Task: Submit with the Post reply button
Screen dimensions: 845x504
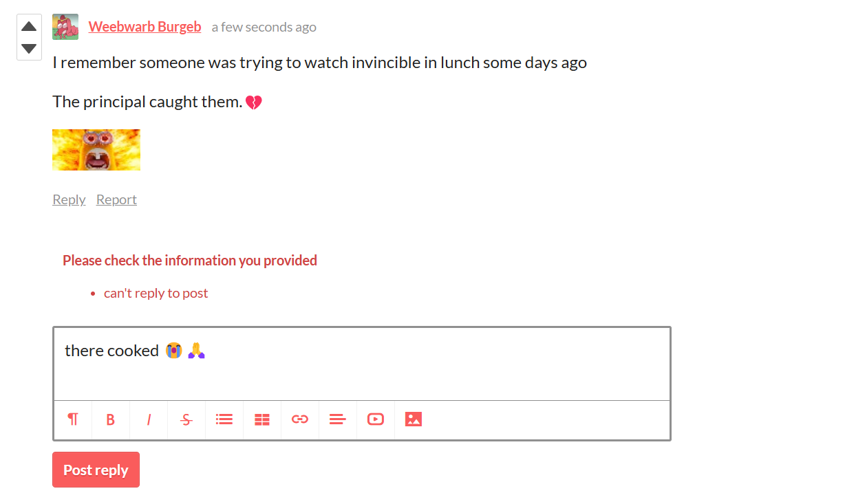Action: (96, 470)
